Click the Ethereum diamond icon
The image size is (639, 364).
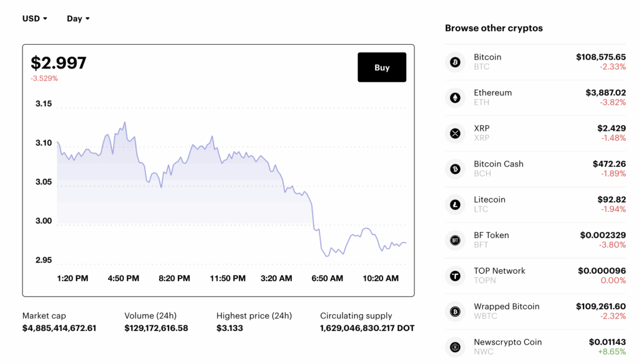point(455,98)
